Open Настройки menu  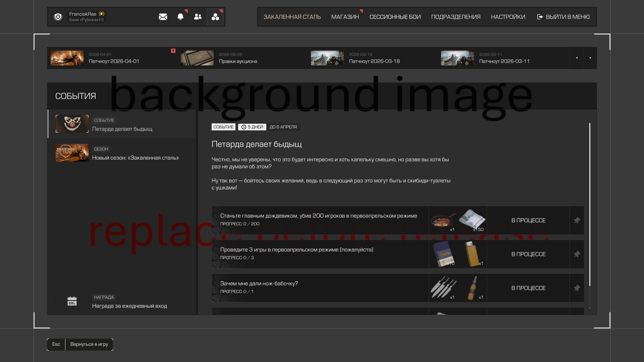tap(508, 17)
